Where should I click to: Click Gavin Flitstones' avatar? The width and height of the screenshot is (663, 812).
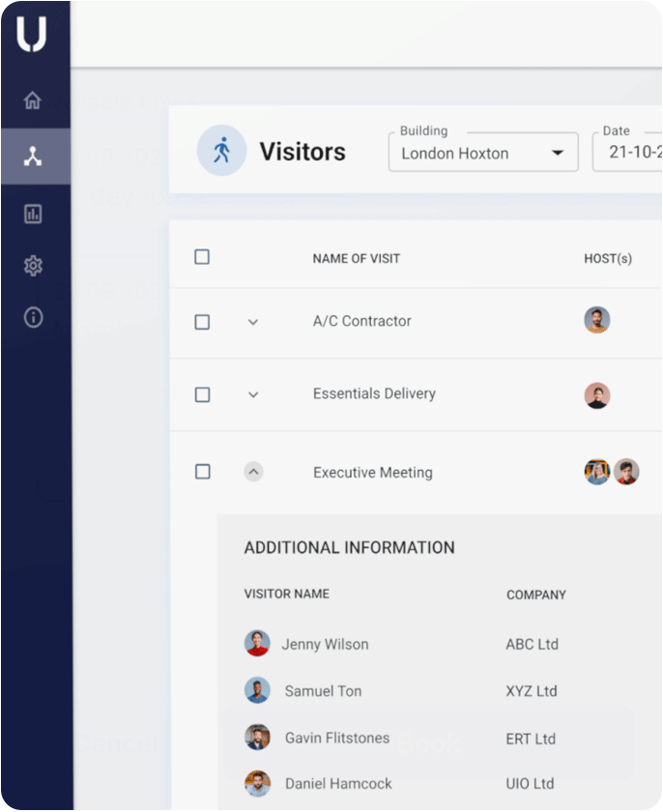[x=257, y=738]
